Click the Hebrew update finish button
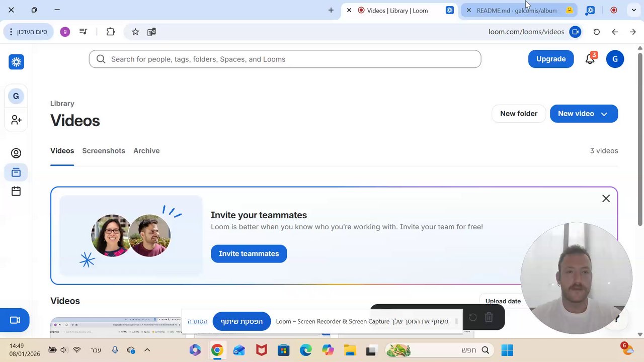The image size is (644, 362). pyautogui.click(x=29, y=32)
